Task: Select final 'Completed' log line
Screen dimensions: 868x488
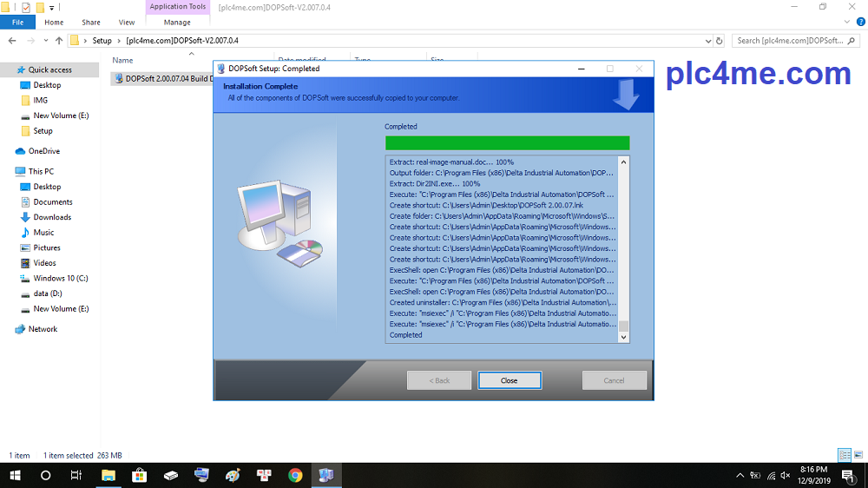Action: 405,334
